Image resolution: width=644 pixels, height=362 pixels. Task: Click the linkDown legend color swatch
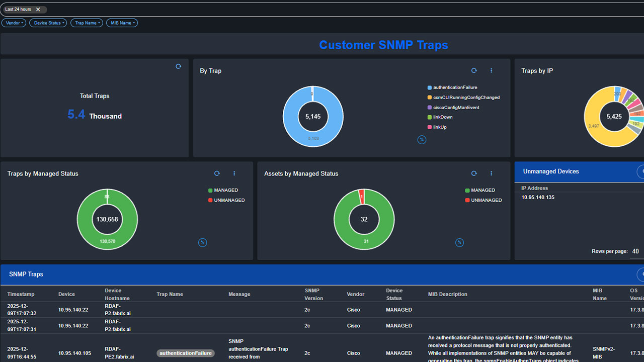click(429, 117)
